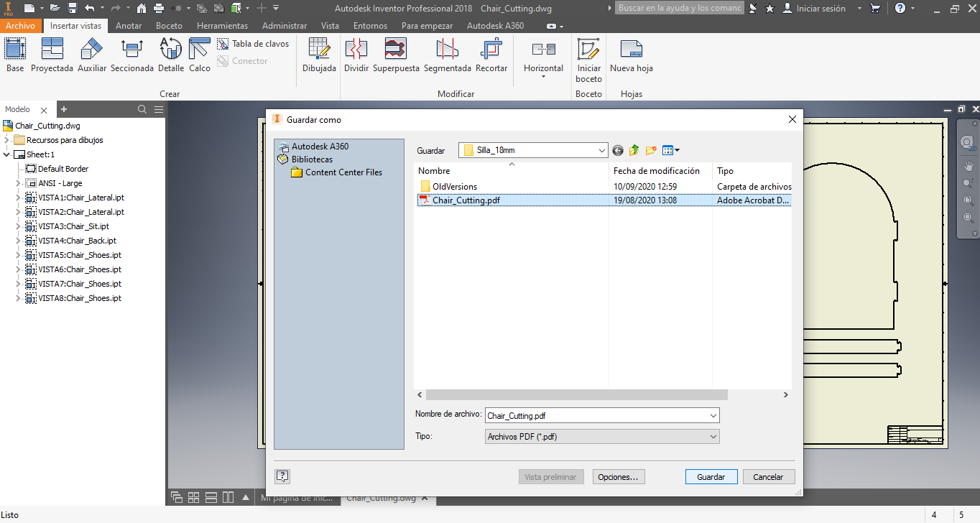Click the Print icon in quick access toolbar

click(159, 8)
